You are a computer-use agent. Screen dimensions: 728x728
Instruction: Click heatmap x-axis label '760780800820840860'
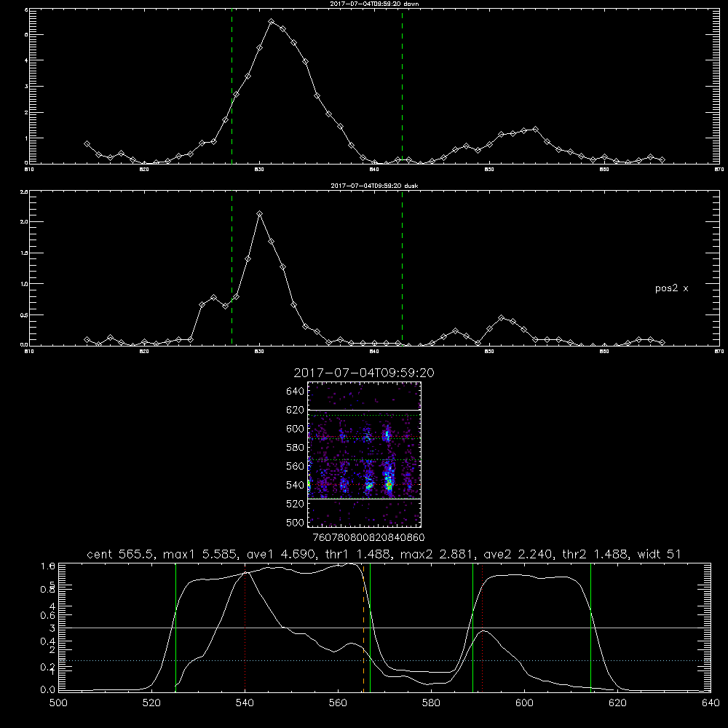[x=368, y=537]
